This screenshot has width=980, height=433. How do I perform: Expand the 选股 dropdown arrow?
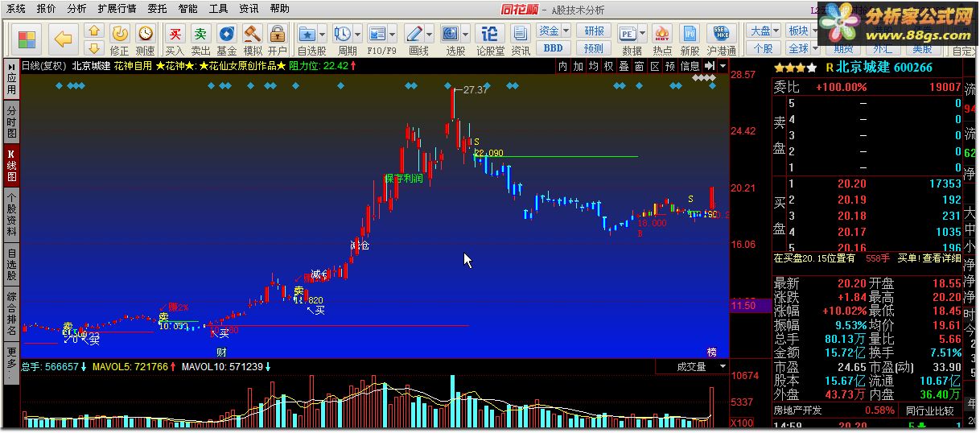[466, 35]
